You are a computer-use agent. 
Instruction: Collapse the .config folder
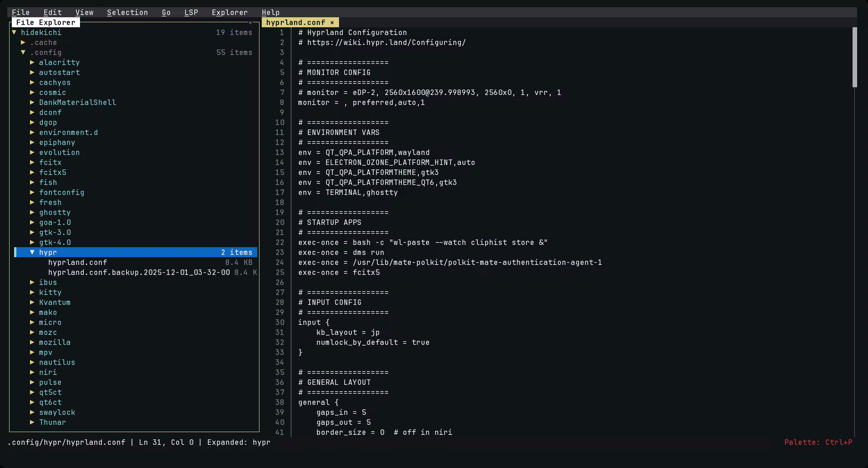pos(23,52)
